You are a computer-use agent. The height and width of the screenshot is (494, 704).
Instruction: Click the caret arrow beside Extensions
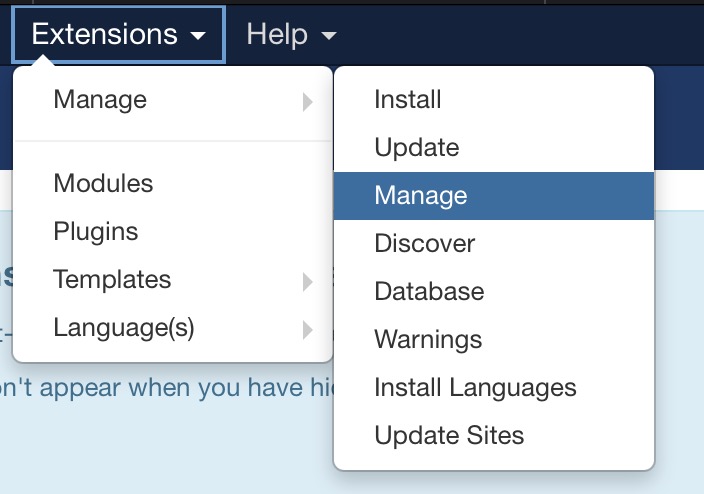point(197,36)
